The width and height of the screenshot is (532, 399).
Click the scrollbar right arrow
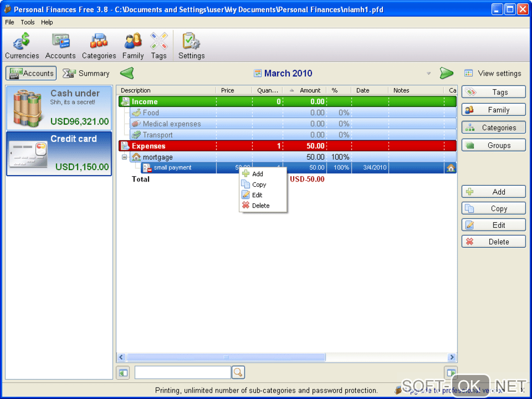coord(451,357)
